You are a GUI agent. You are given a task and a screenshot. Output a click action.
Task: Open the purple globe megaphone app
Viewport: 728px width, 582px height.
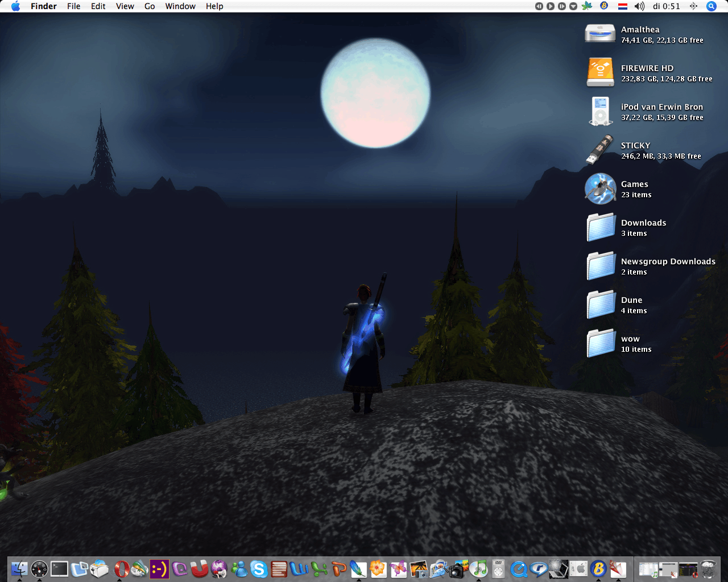tap(219, 568)
